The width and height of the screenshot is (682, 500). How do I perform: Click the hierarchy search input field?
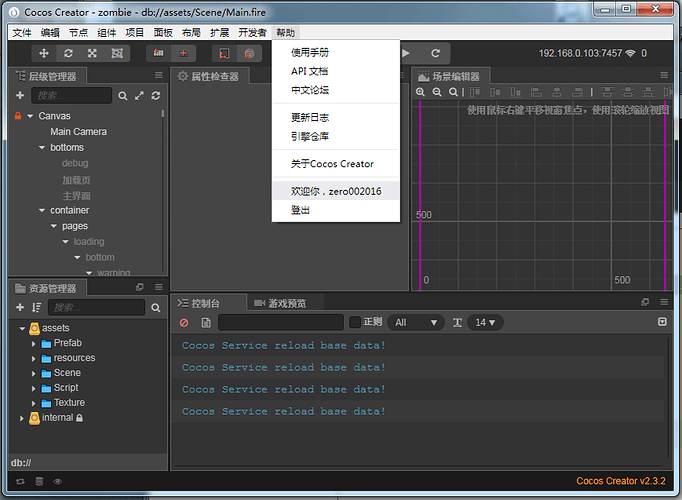[x=72, y=95]
